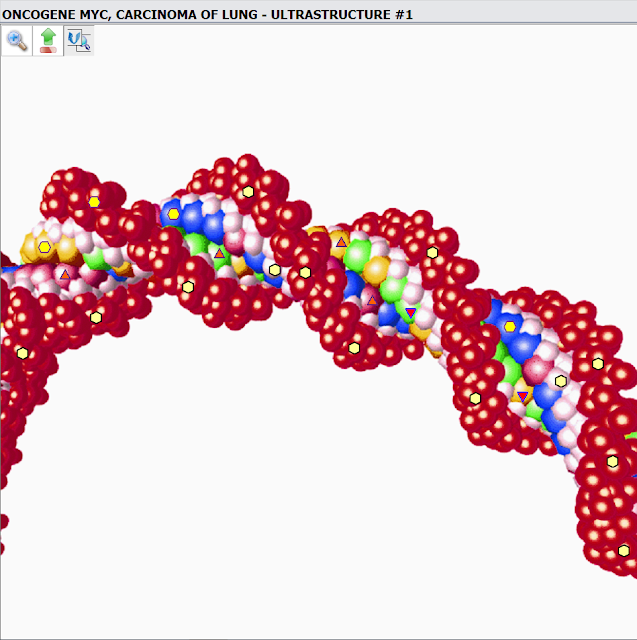Toggle the blue arrow magnifier view tool

tap(79, 40)
